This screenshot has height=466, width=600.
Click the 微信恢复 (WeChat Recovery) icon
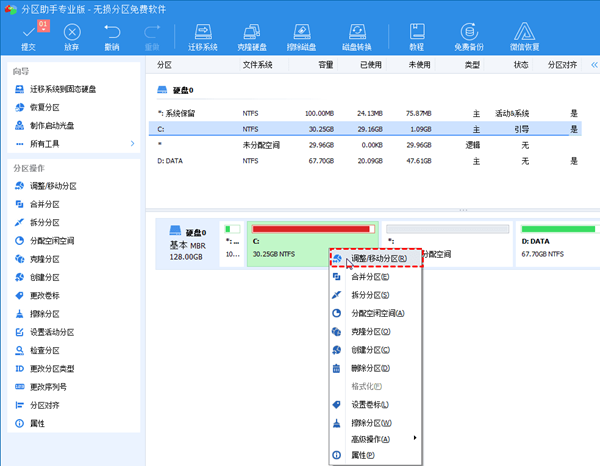coord(524,37)
